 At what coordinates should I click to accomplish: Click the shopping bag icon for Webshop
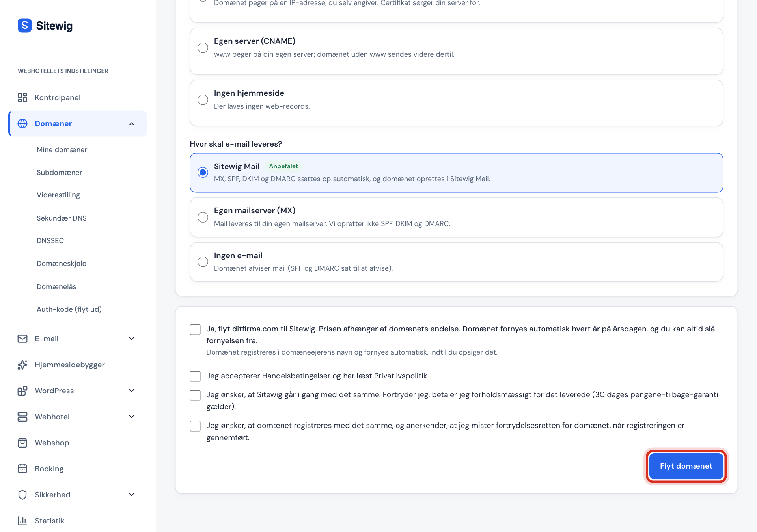coord(22,443)
